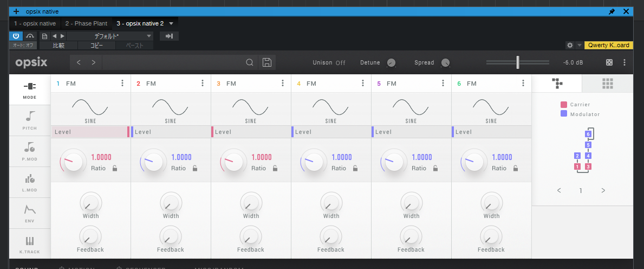Open the PITCH page icon

click(x=29, y=120)
